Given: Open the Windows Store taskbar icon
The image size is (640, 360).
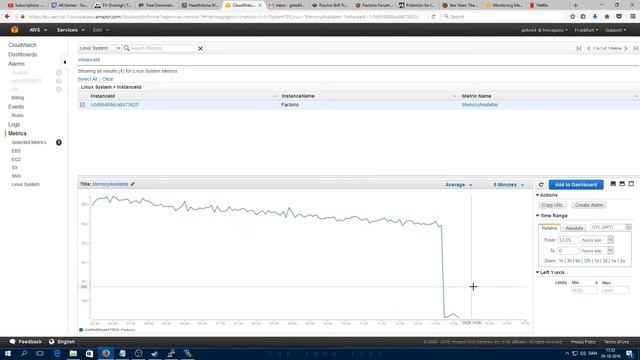Looking at the screenshot, I should coord(89,353).
